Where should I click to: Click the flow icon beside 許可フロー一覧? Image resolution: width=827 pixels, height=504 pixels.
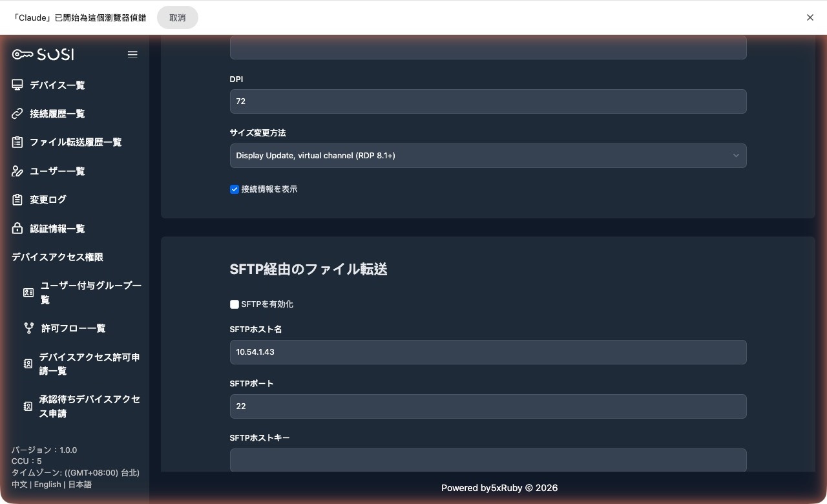(x=28, y=328)
